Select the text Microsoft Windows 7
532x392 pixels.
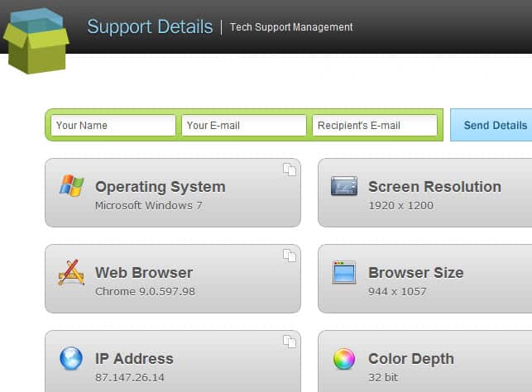point(149,205)
